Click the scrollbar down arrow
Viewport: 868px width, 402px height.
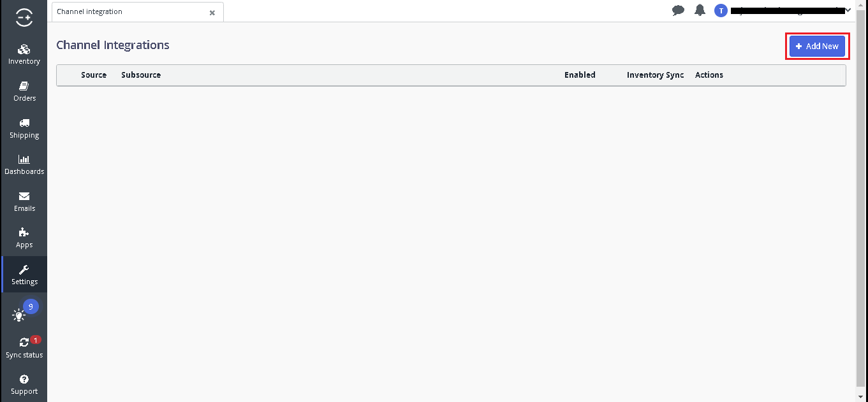tap(862, 396)
